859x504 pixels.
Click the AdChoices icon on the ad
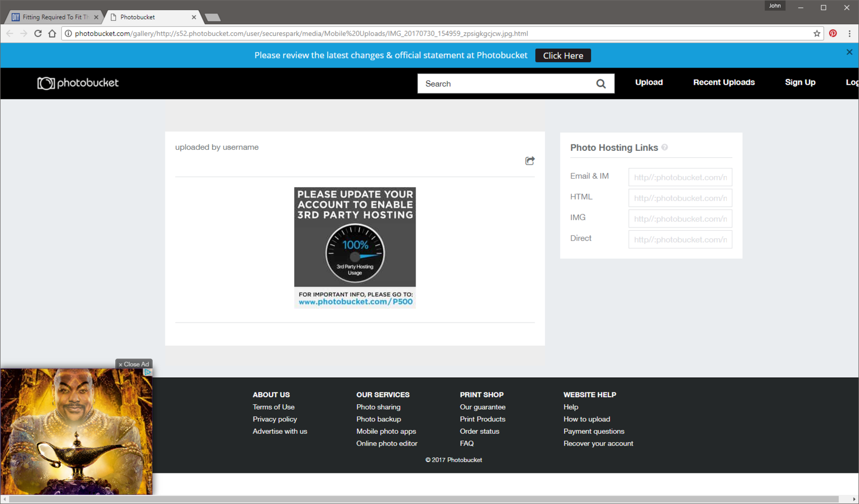148,372
